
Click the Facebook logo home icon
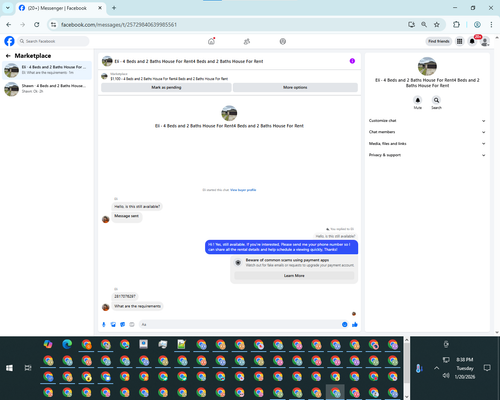pyautogui.click(x=9, y=41)
